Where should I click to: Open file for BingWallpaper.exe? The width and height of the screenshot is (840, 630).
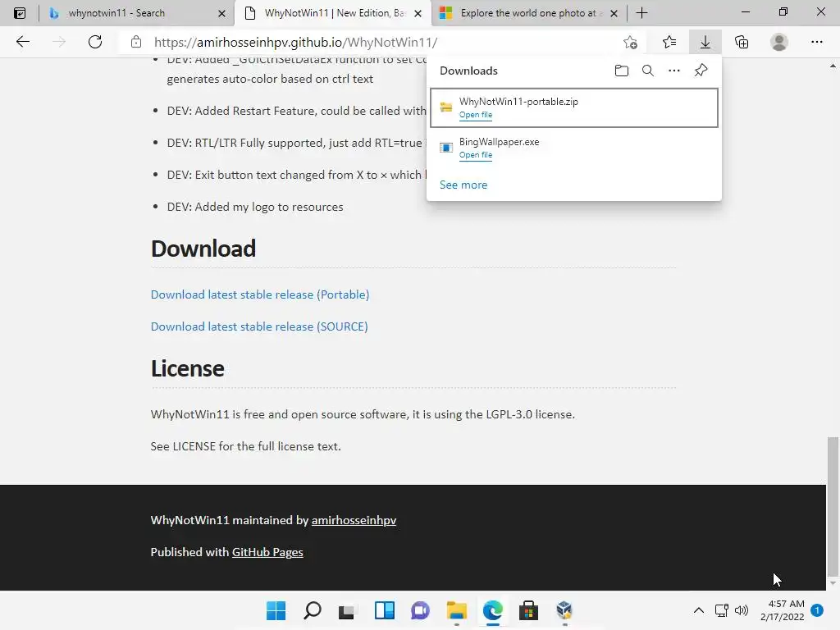tap(476, 155)
